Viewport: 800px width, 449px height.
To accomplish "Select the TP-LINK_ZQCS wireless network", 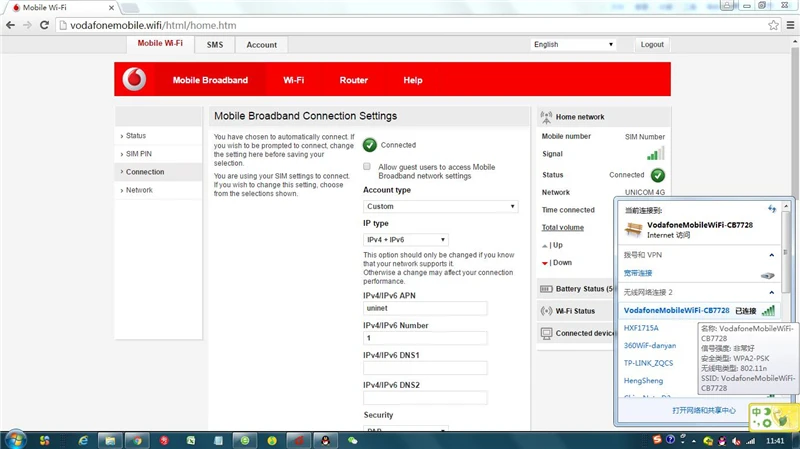I will tap(648, 363).
